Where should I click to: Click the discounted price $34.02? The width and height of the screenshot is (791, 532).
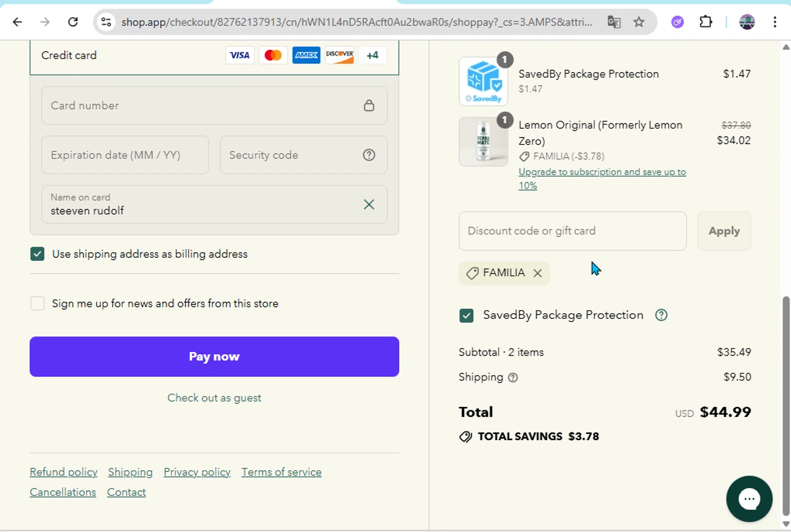[734, 140]
